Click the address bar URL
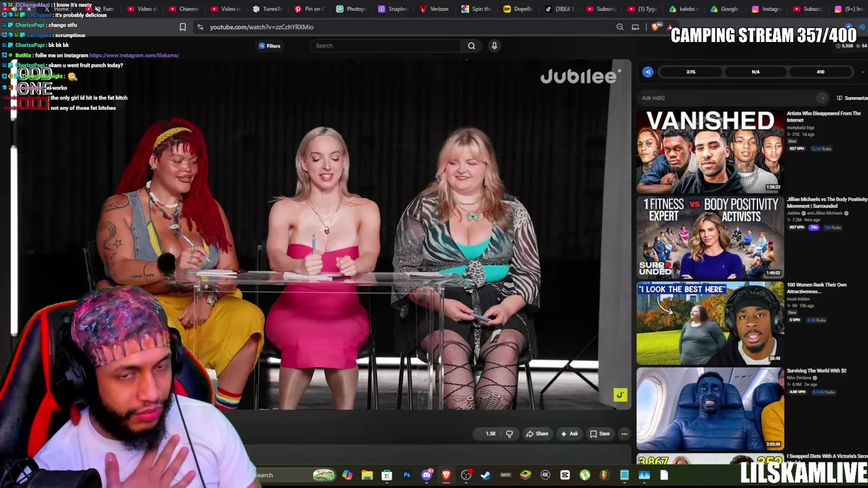This screenshot has height=488, width=868. (x=262, y=27)
